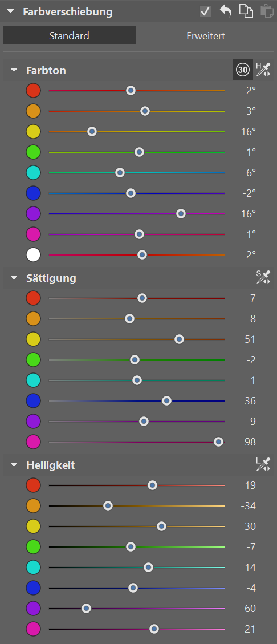Switch to the Standard tab

tap(70, 36)
